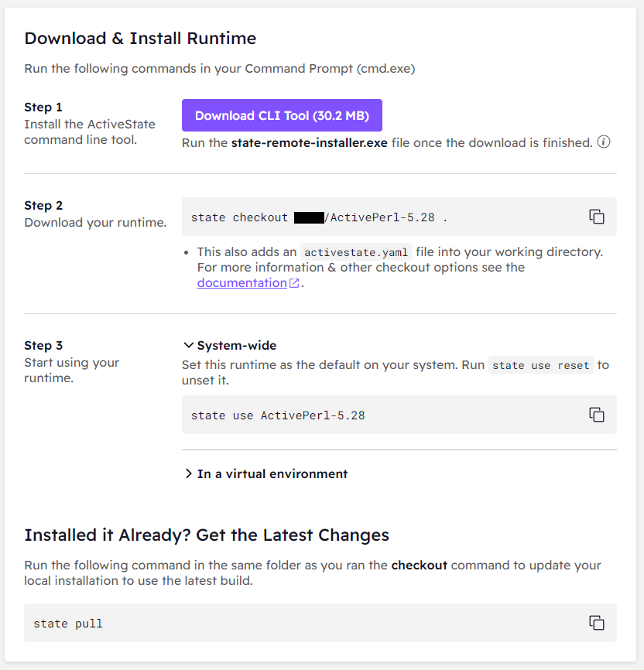
Task: Copy the state use ActivePerl-5.28 command
Action: point(597,415)
